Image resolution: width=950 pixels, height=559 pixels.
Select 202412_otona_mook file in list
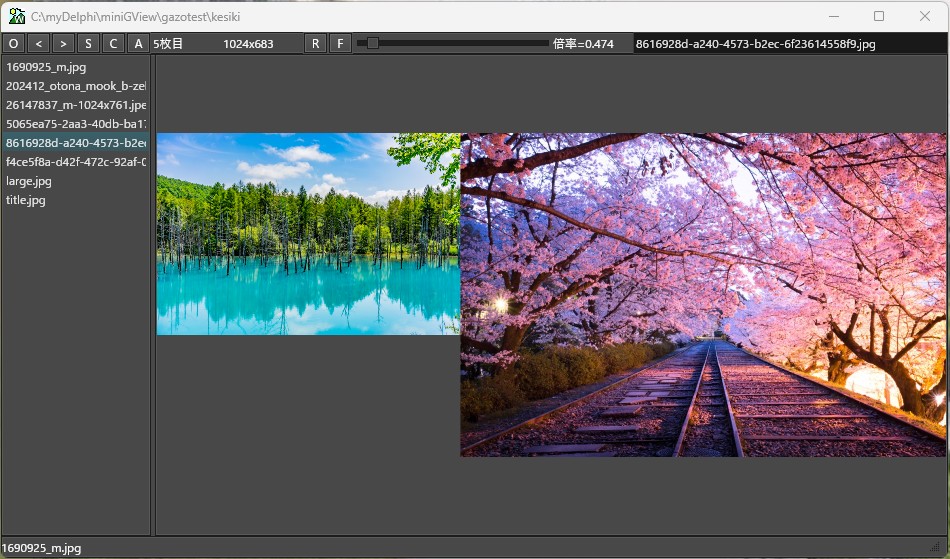coord(76,86)
